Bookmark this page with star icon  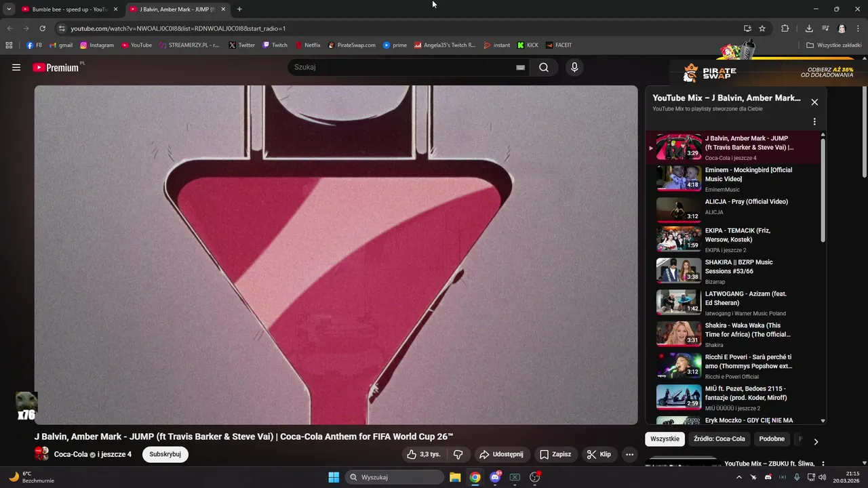pyautogui.click(x=762, y=28)
